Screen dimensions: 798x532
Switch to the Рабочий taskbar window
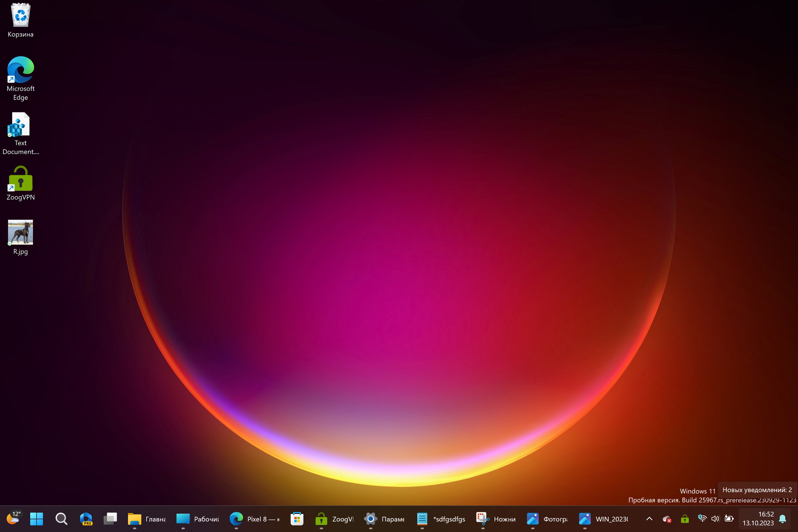[x=198, y=519]
